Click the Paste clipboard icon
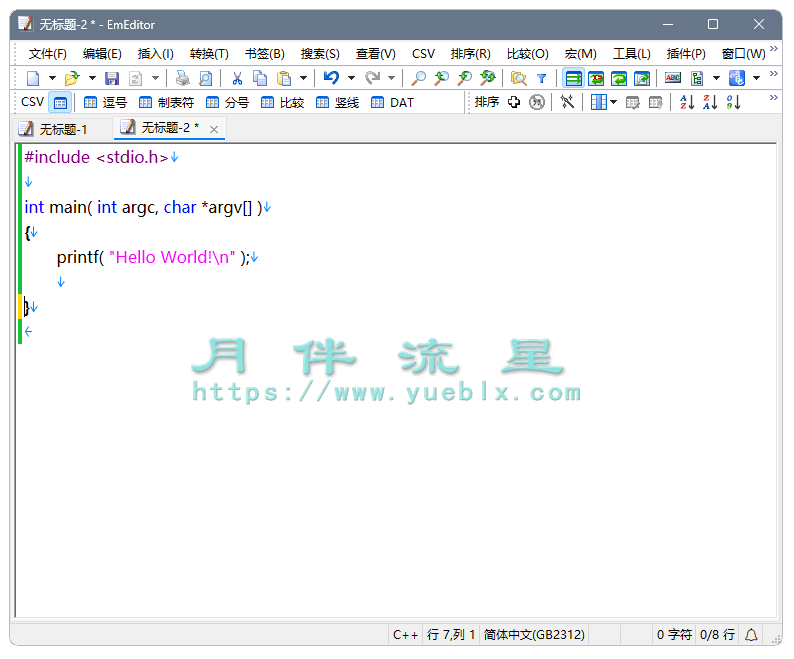Image resolution: width=794 pixels, height=659 pixels. pyautogui.click(x=284, y=79)
